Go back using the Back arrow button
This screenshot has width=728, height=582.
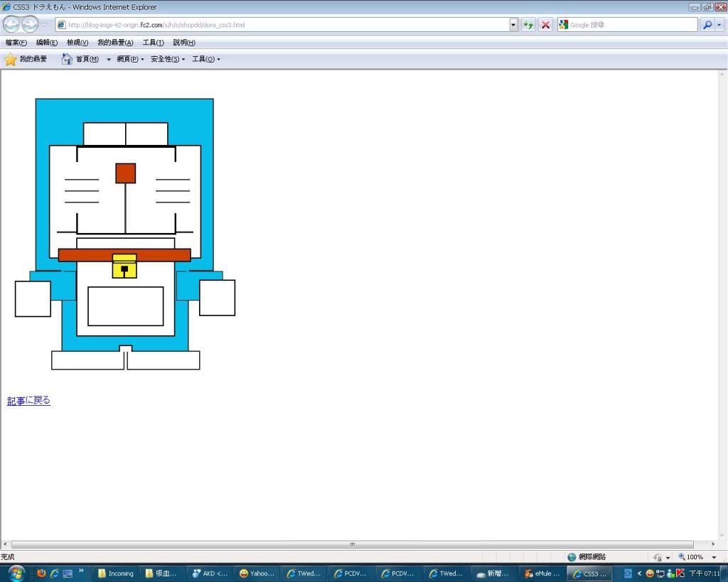click(12, 25)
